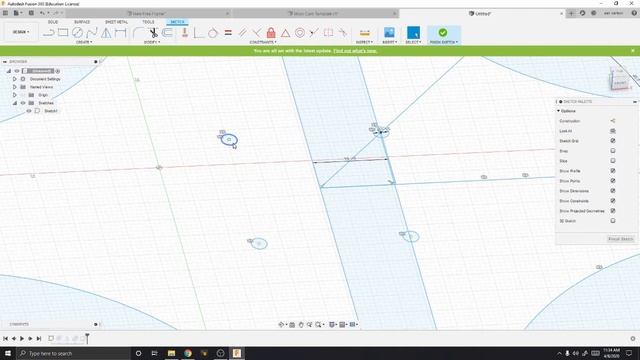Switch to the Surface tab
This screenshot has width=640, height=360.
coord(82,22)
